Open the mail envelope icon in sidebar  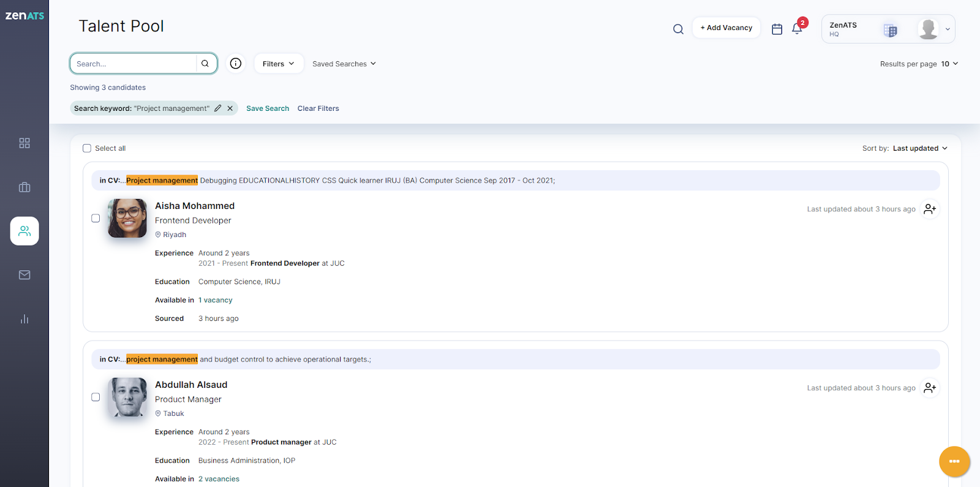coord(24,275)
